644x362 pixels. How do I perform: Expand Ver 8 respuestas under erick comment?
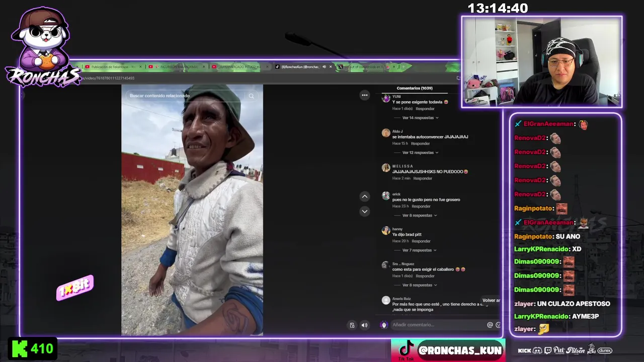pyautogui.click(x=419, y=215)
